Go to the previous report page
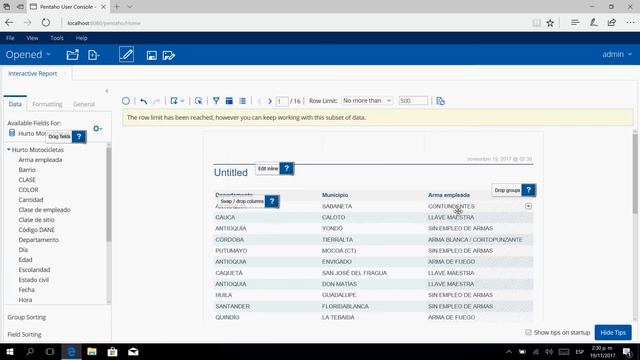The image size is (640, 360). tap(259, 101)
